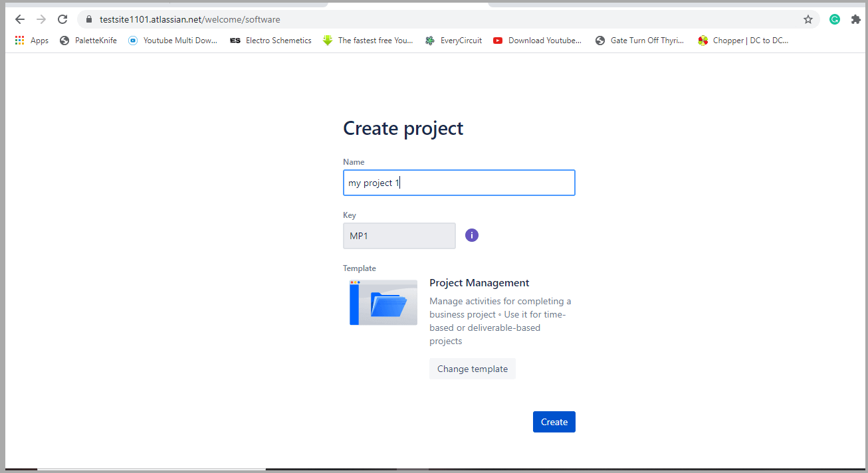Open the Apps grid shortcut

31,41
